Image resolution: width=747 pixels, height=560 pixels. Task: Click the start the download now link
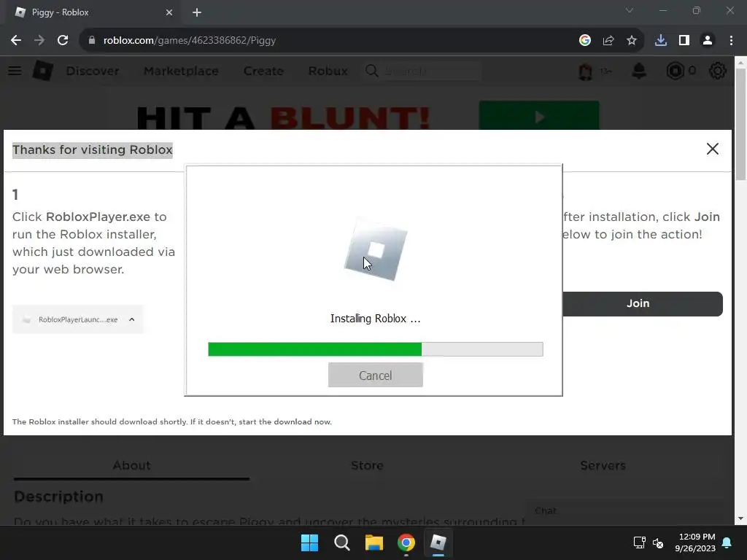tap(285, 422)
